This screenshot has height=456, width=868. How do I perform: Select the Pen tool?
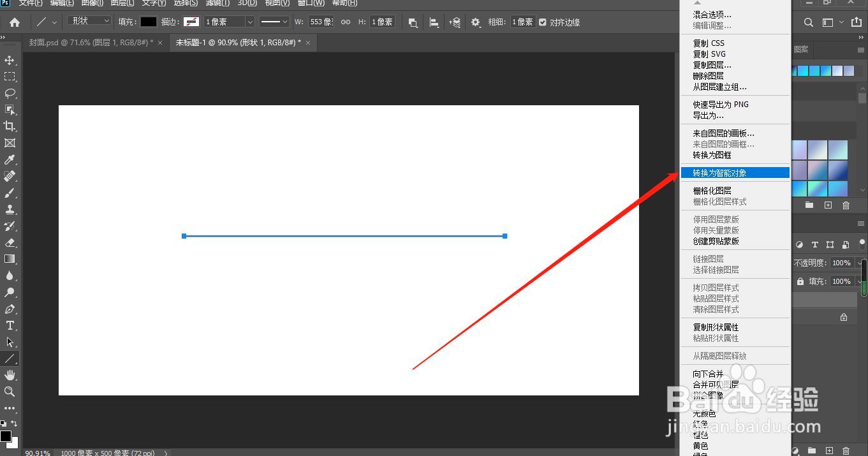click(x=10, y=309)
